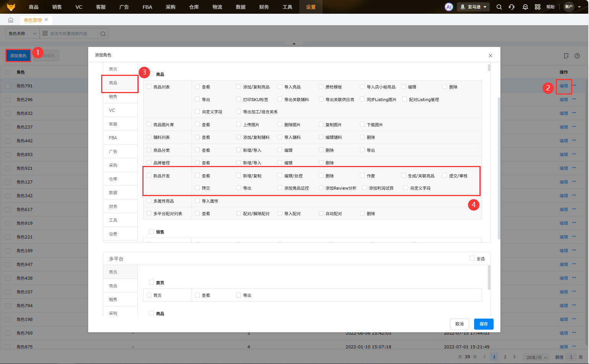Enable 查看 for 商品列表
Screen dimensions: 589x364
click(x=197, y=87)
